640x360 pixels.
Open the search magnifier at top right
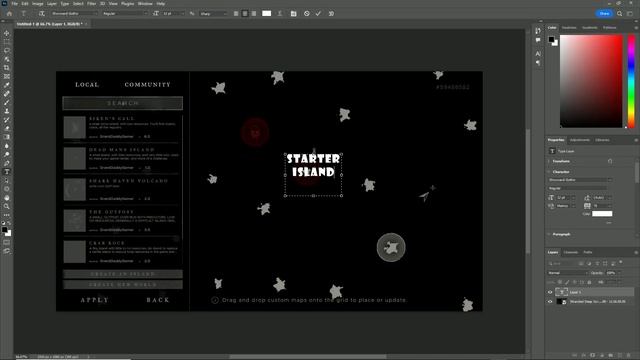(620, 13)
